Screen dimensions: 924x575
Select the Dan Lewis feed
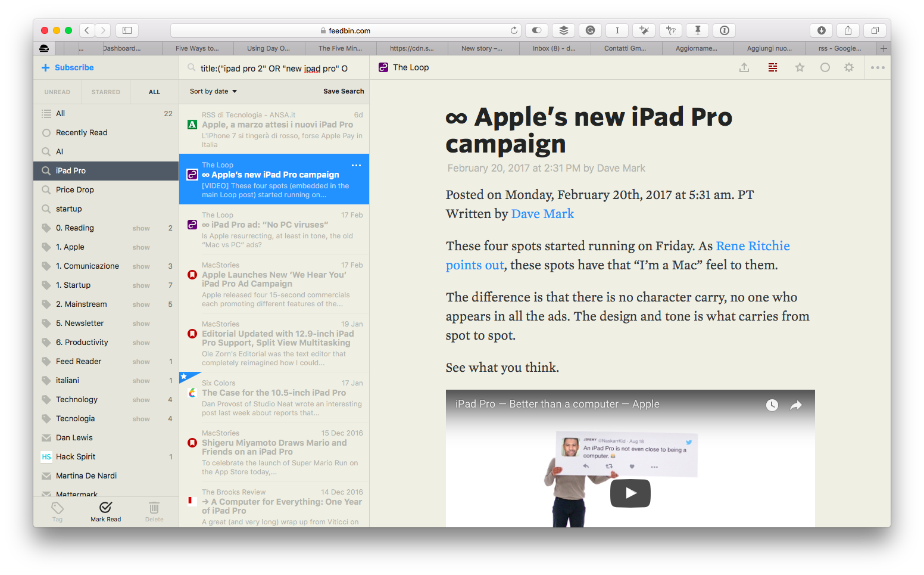pyautogui.click(x=106, y=438)
